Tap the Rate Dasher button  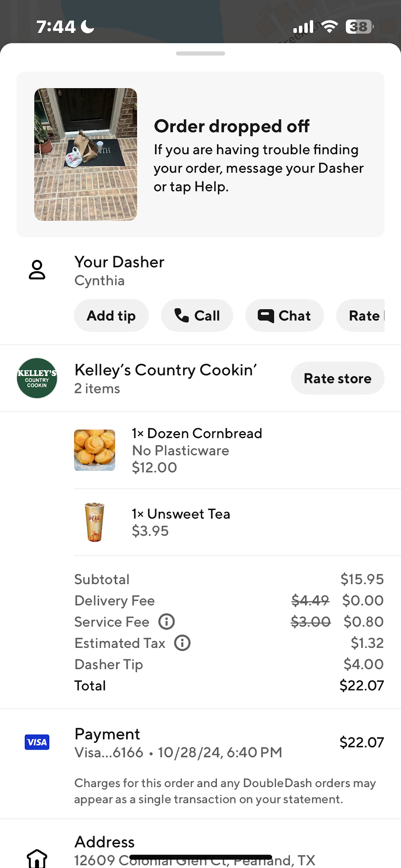click(x=362, y=316)
